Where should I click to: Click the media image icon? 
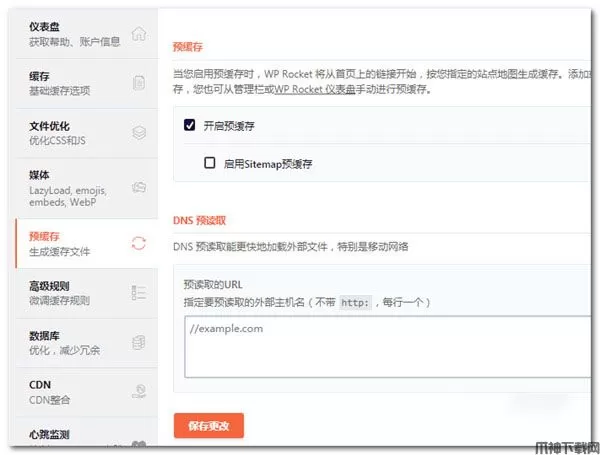tap(139, 186)
